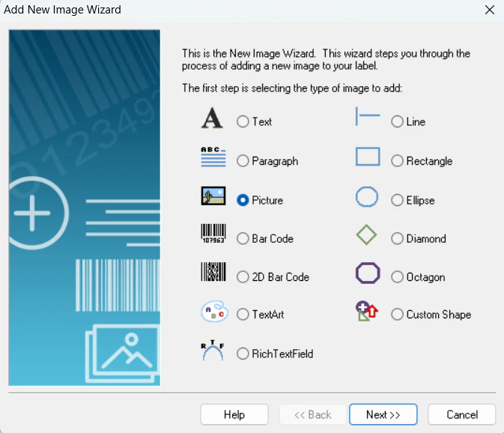Select the RichTextField radio button
504x433 pixels.
tap(243, 354)
